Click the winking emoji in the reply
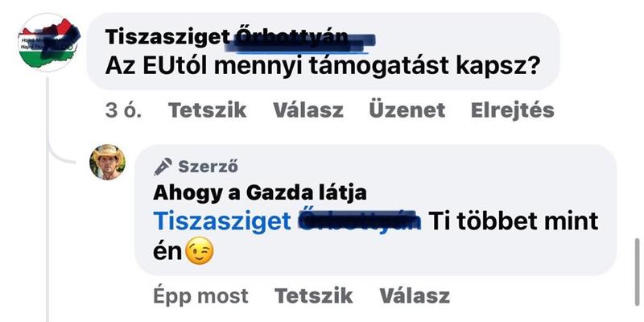This screenshot has width=644, height=322. (200, 250)
